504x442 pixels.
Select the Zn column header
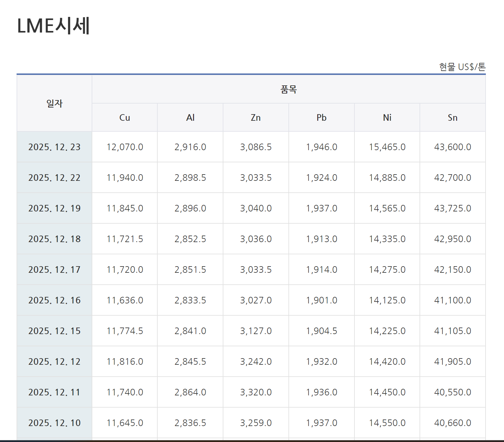click(256, 118)
